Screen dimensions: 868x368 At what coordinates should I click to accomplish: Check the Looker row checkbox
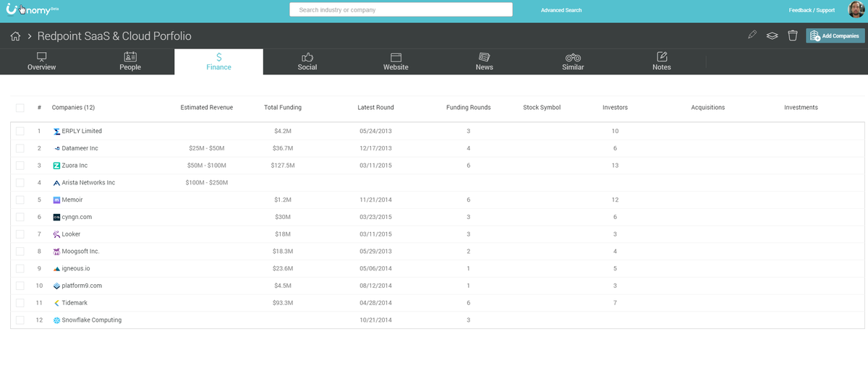pos(20,234)
